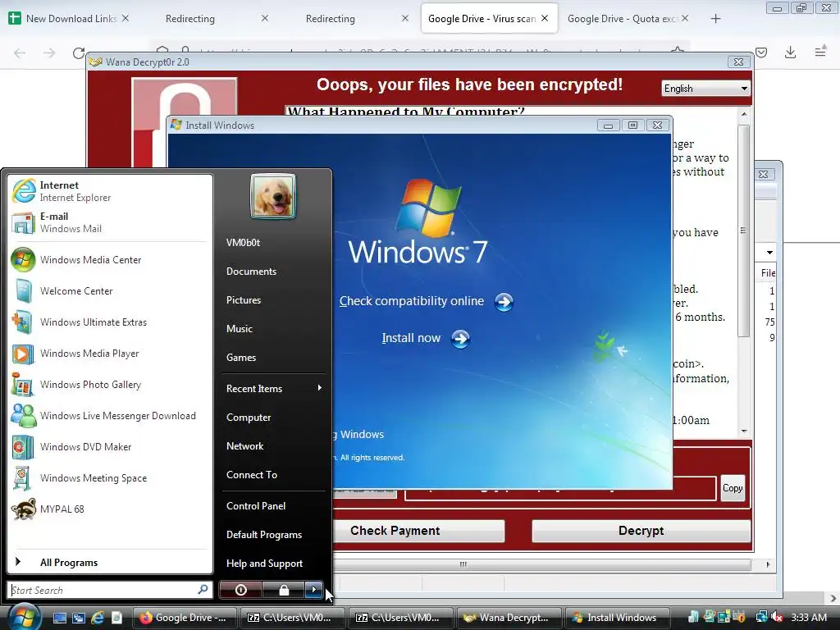The width and height of the screenshot is (840, 630).
Task: Open Welcome Center
Action: [110, 291]
